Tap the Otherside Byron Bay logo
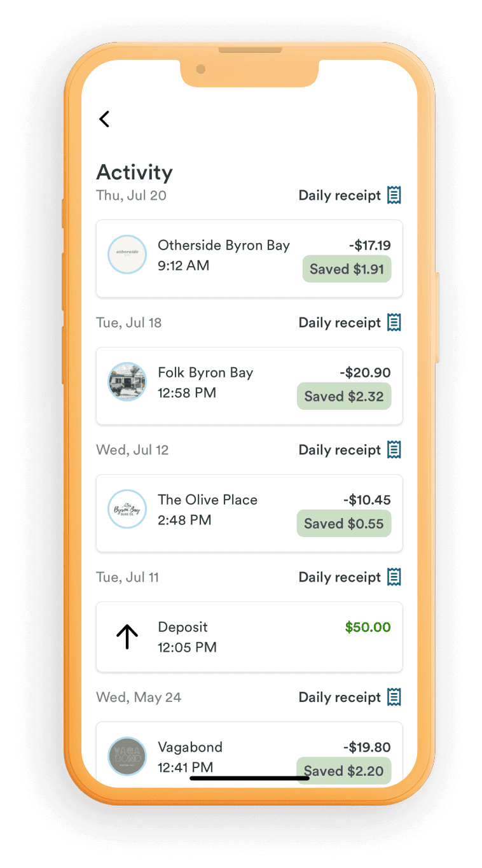This screenshot has width=482, height=868. click(x=127, y=255)
